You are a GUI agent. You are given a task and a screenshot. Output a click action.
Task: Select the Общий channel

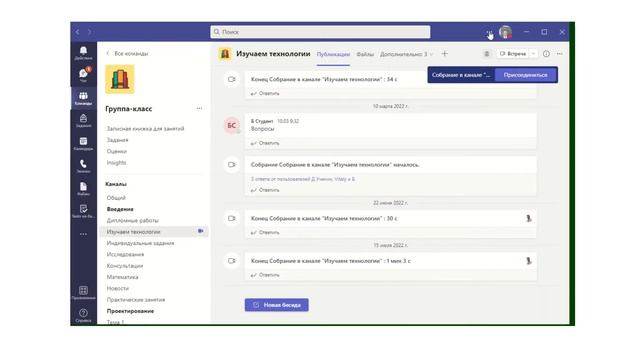coord(116,198)
